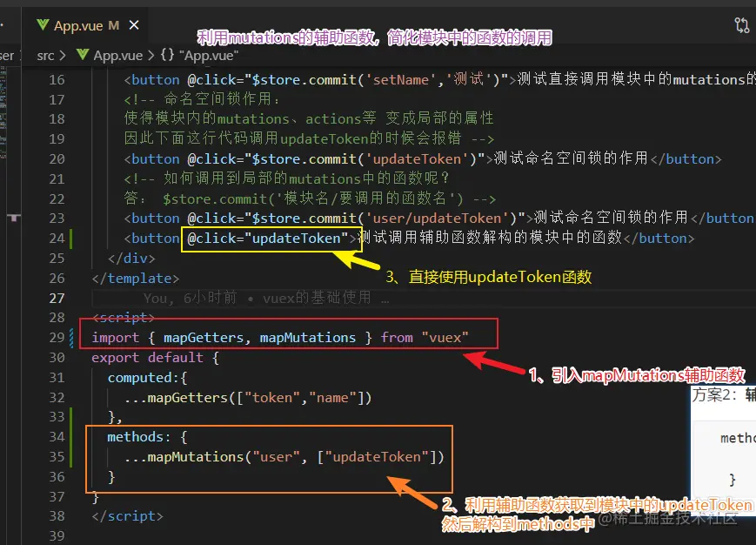
Task: Click the 'setName' string on line 16
Action: (x=401, y=79)
